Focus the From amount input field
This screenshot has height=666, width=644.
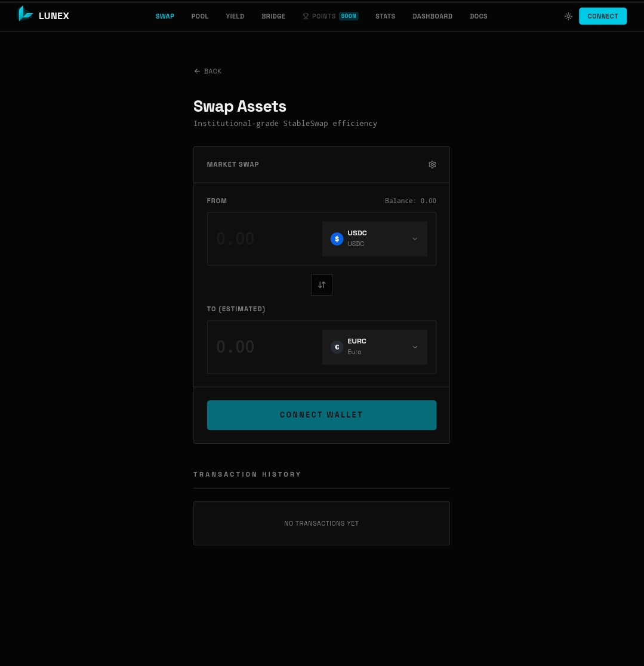click(265, 239)
